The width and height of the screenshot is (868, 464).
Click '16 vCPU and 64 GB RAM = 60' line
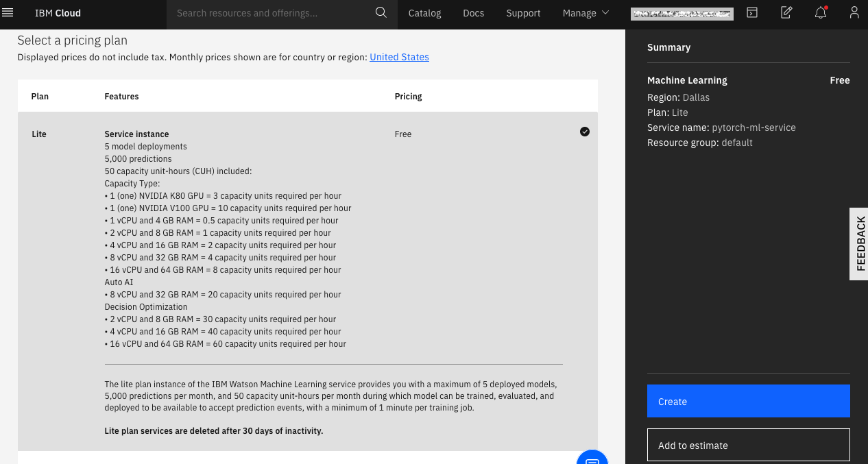[226, 344]
